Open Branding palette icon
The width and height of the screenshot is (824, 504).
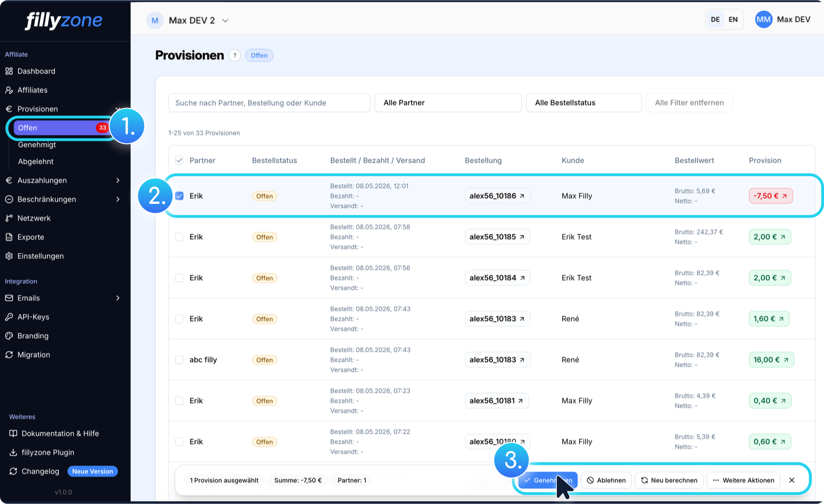tap(9, 336)
